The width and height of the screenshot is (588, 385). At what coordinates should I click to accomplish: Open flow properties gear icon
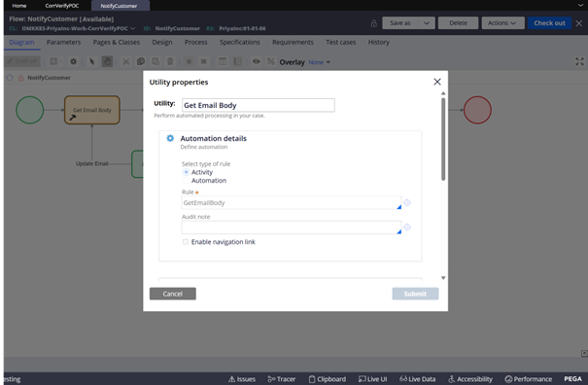pos(74,61)
